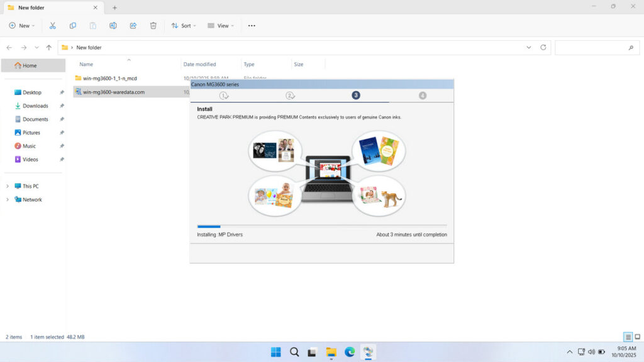Switch to large thumbnails view layout
Screen dimensions: 644x362
pyautogui.click(x=637, y=337)
